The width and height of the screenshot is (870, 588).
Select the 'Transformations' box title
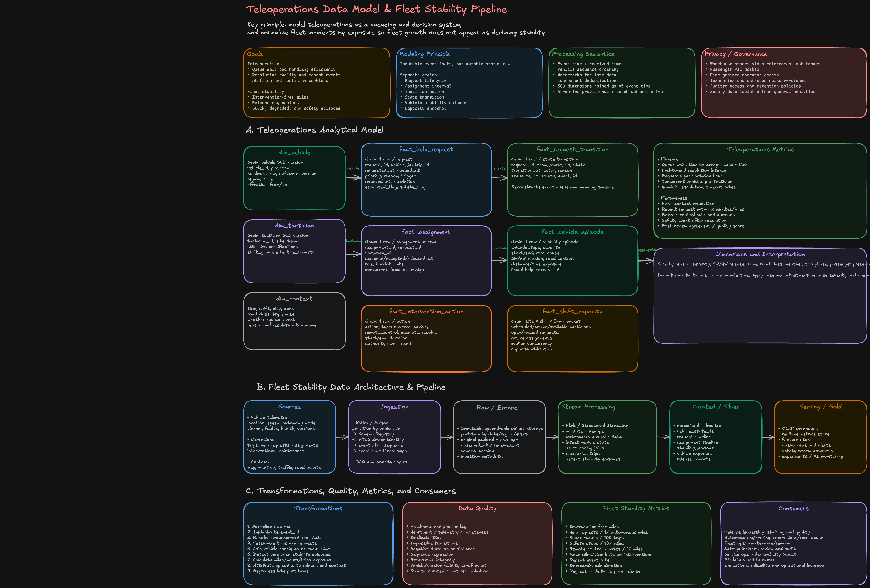[x=318, y=508]
